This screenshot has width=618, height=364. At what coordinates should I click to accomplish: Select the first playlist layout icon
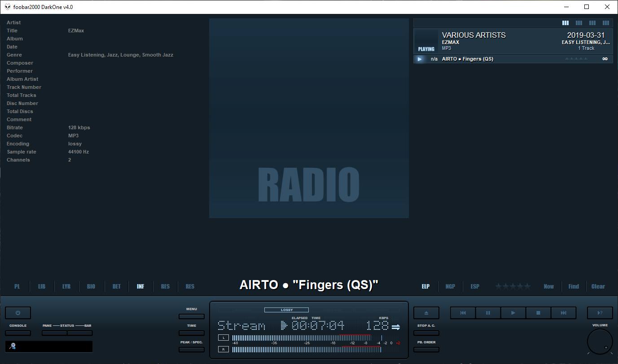pyautogui.click(x=565, y=23)
